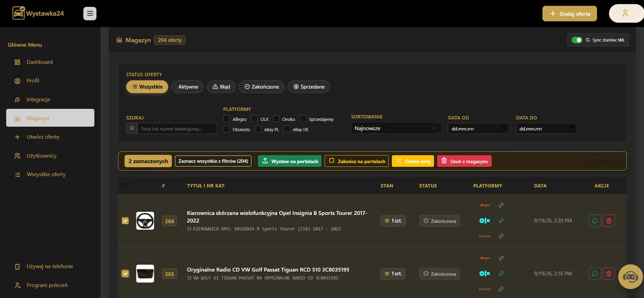Click the Wystawka24 logo
644x298 pixels.
pyautogui.click(x=38, y=13)
